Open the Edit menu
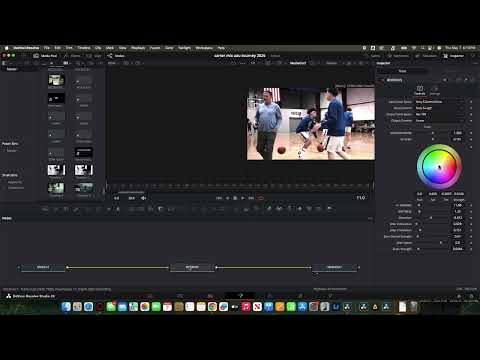This screenshot has height=360, width=480. [58, 48]
